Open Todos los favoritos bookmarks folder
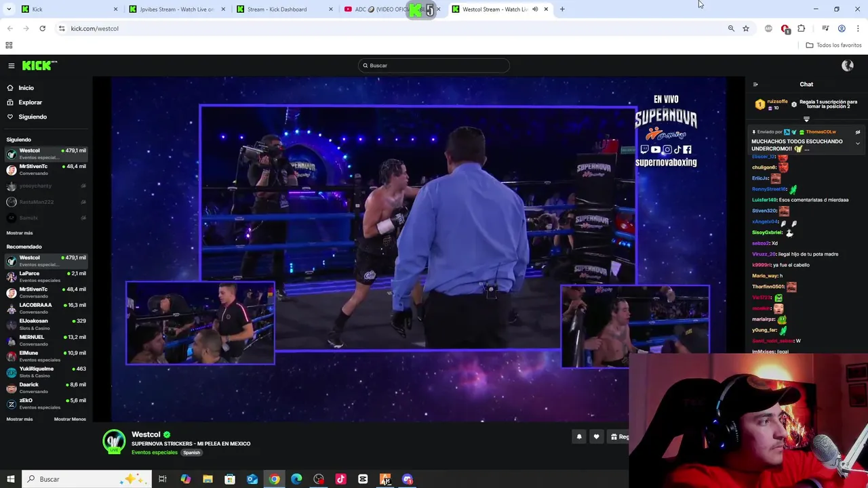868x488 pixels. pos(833,45)
